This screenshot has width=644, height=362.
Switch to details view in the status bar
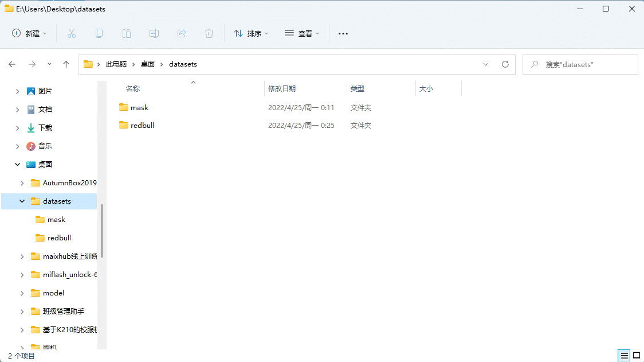coord(624,356)
